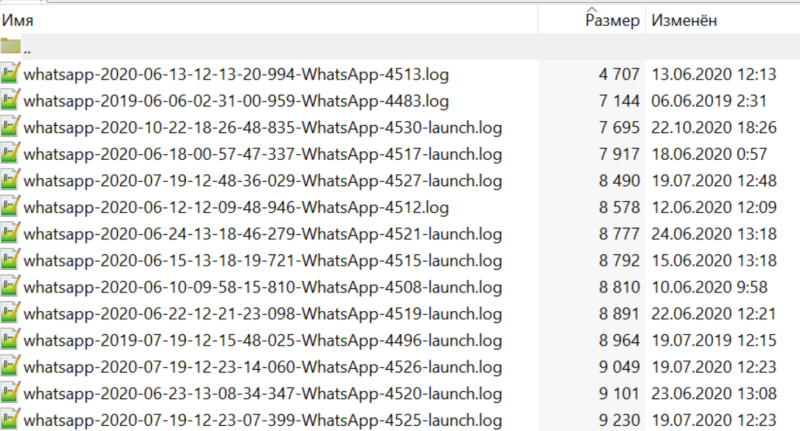
Task: Click the date 23.06.2020 13:08
Action: pos(714,393)
